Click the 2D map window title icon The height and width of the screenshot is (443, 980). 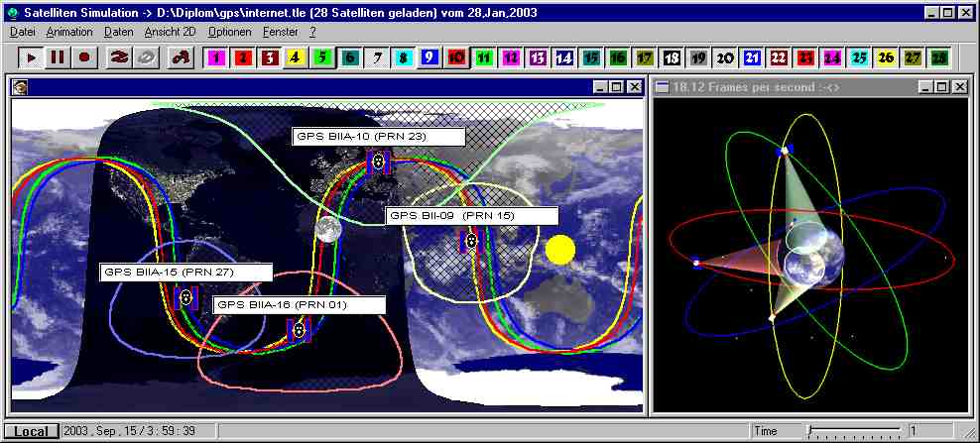(x=20, y=87)
